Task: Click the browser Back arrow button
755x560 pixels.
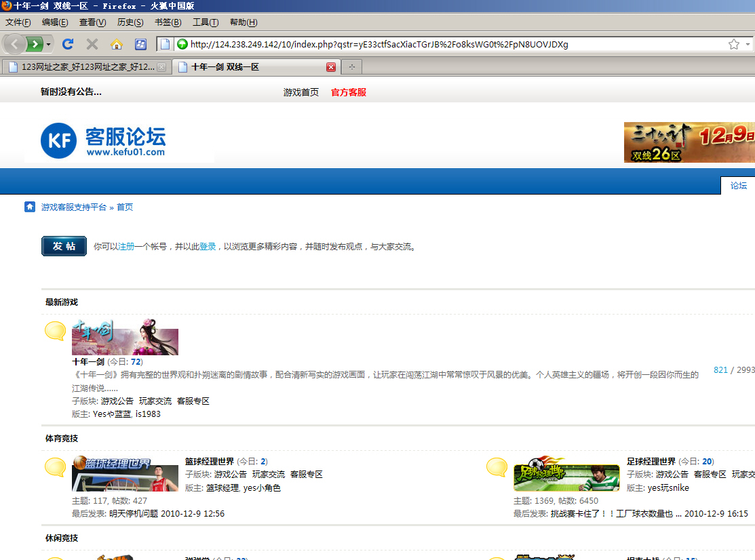Action: [14, 44]
